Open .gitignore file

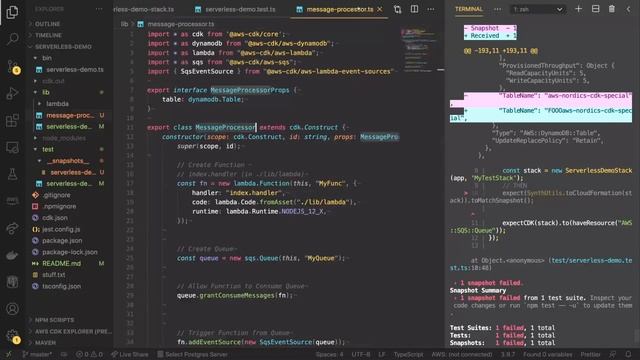tap(56, 195)
